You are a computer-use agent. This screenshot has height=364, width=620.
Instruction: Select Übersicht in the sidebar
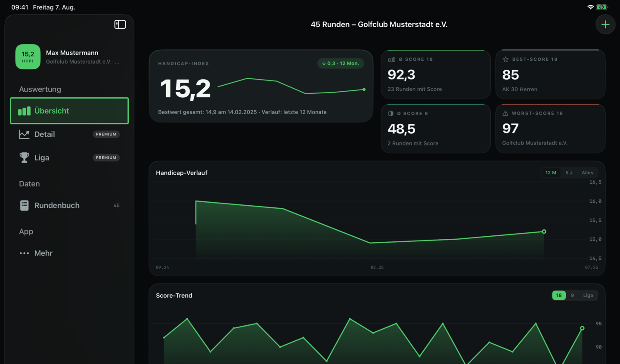(x=69, y=111)
